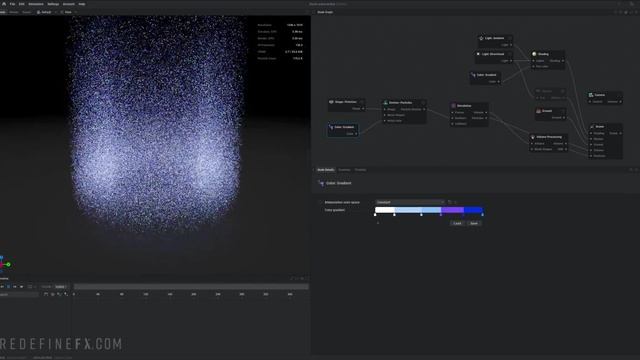640x360 pixels.
Task: Select the Shape: Primitive node icon
Action: (x=331, y=102)
